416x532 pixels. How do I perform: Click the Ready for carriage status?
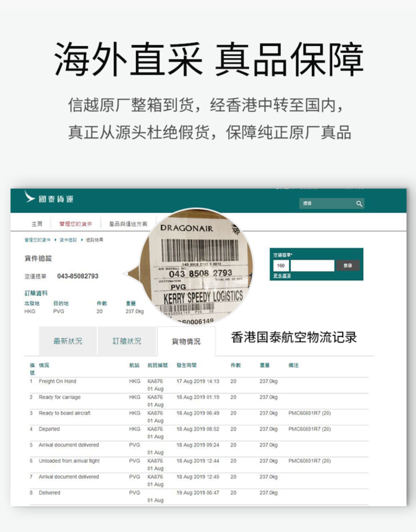[x=60, y=397]
